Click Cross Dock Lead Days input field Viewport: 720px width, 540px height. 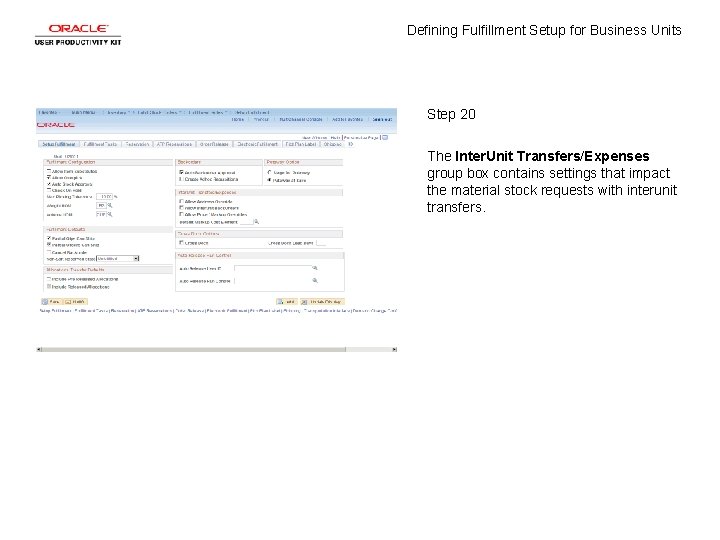point(321,243)
